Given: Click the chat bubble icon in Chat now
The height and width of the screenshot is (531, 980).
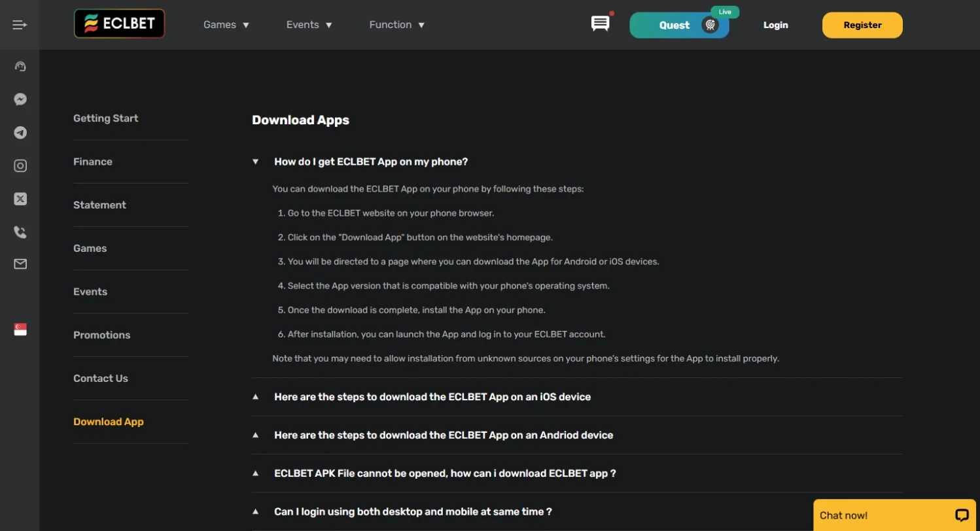Looking at the screenshot, I should click(x=962, y=515).
